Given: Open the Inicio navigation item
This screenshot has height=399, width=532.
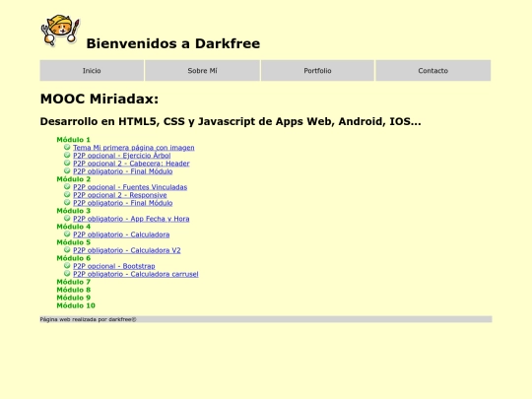Looking at the screenshot, I should pyautogui.click(x=92, y=71).
